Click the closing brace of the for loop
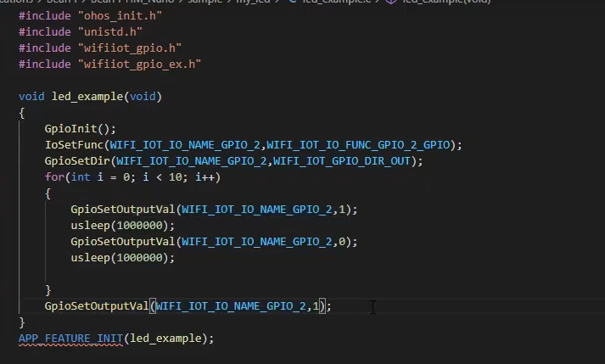The width and height of the screenshot is (605, 364). click(48, 290)
